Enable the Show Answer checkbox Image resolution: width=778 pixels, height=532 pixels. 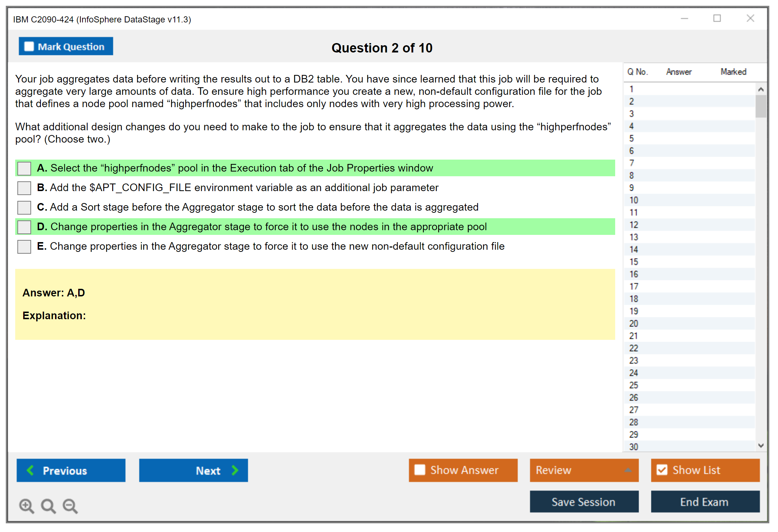pyautogui.click(x=420, y=470)
